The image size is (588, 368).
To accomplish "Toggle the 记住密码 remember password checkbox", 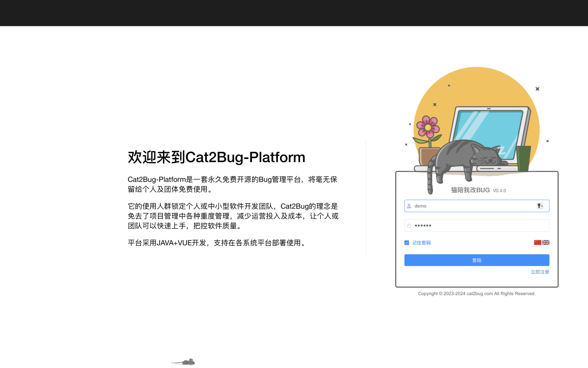I will point(407,243).
